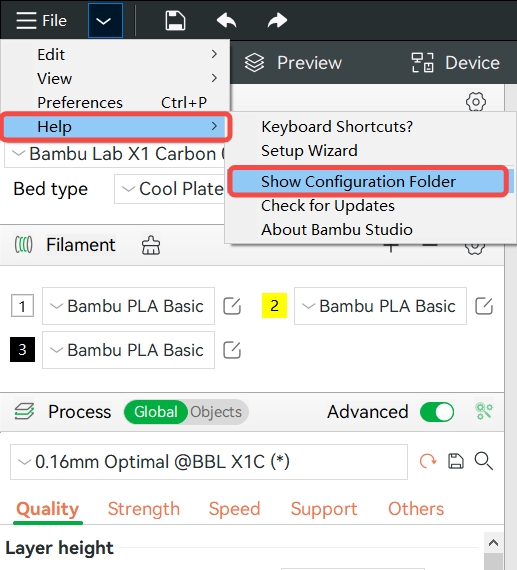Edit filament 3 preset with the pencil icon
This screenshot has height=570, width=517.
point(232,350)
